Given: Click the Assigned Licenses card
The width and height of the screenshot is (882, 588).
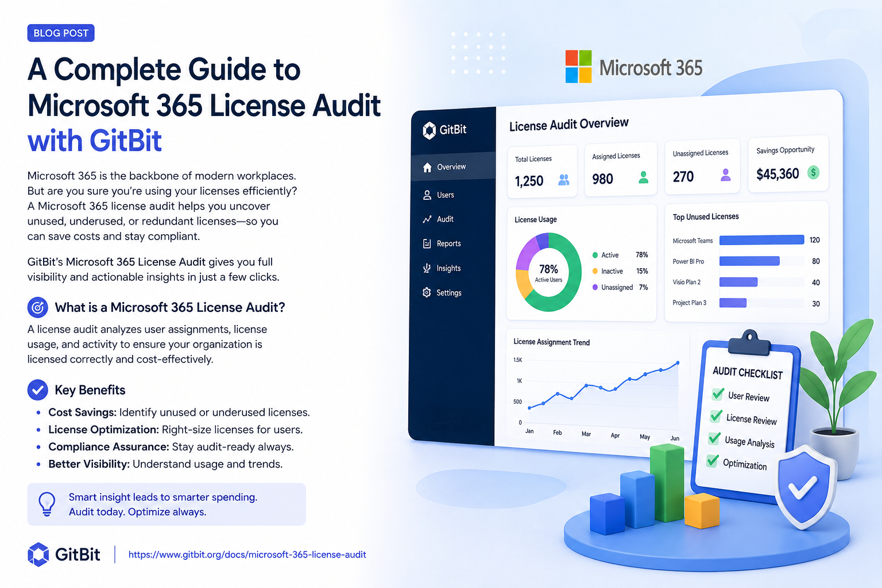Looking at the screenshot, I should pos(621,169).
